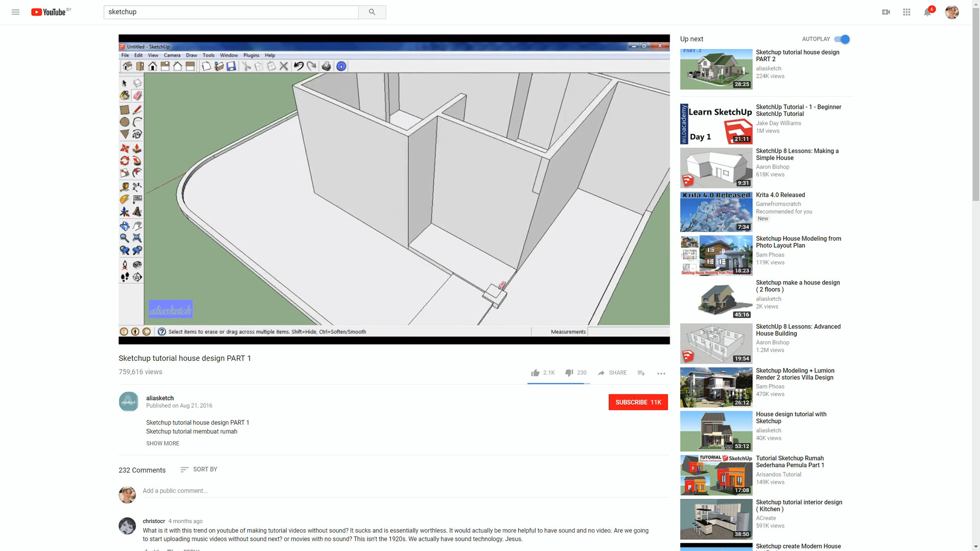Click Jake Day Williams channel name
This screenshot has width=980, height=551.
pyautogui.click(x=778, y=123)
